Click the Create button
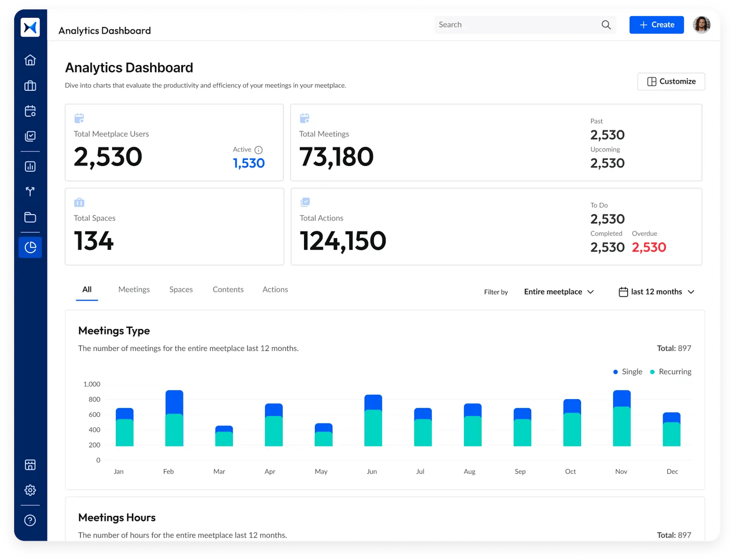The height and width of the screenshot is (560, 734). (x=656, y=25)
